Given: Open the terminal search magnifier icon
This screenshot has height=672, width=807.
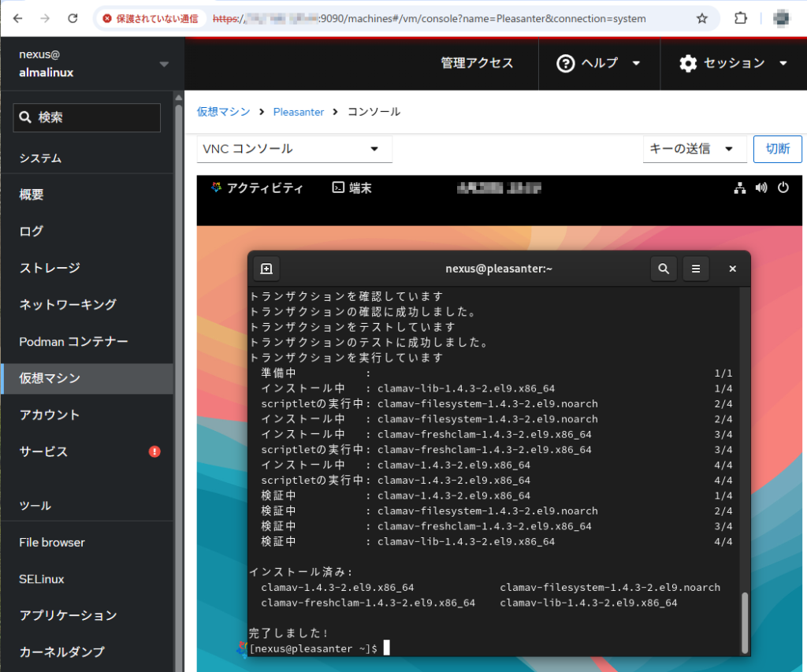Looking at the screenshot, I should tap(664, 269).
